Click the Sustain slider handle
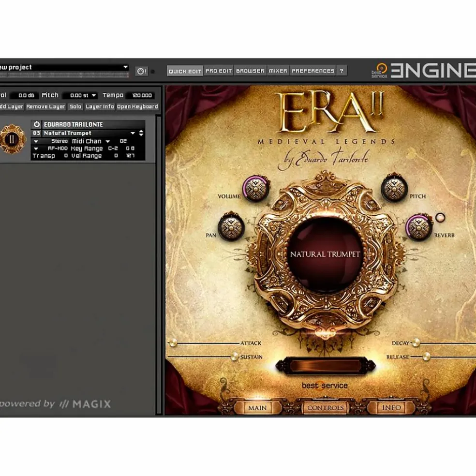The image size is (476, 476). tap(235, 357)
